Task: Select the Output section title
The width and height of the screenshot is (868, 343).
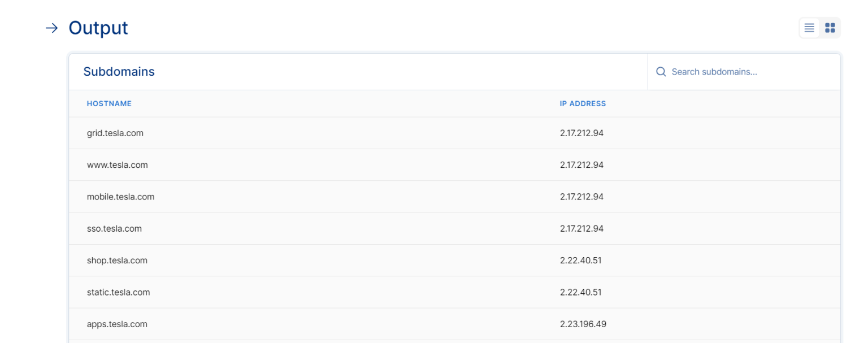Action: point(98,27)
